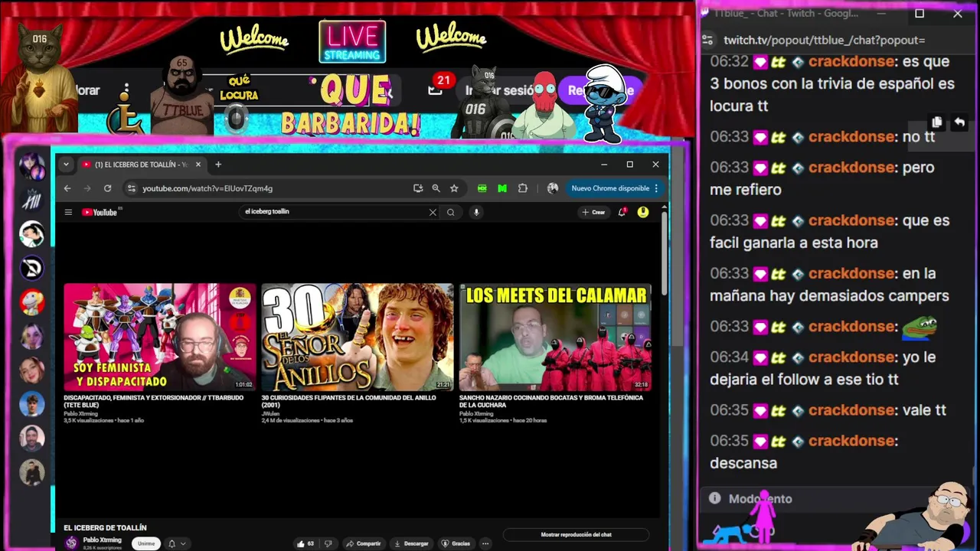This screenshot has height=551, width=980.
Task: Bookmark this page with the star
Action: (454, 188)
